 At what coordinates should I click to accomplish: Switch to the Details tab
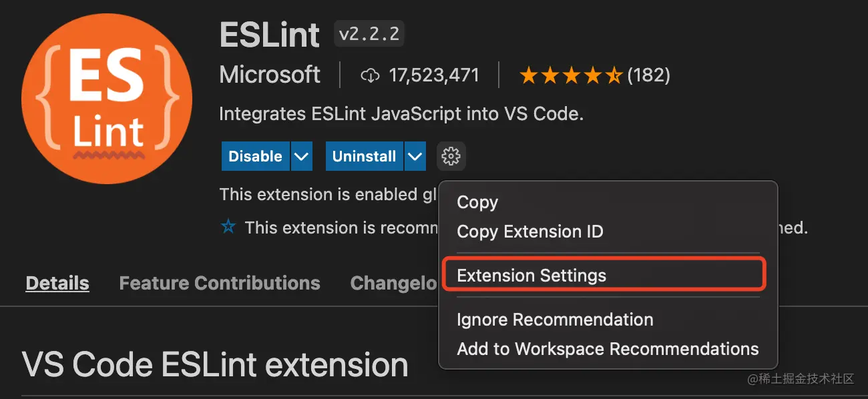(x=57, y=283)
